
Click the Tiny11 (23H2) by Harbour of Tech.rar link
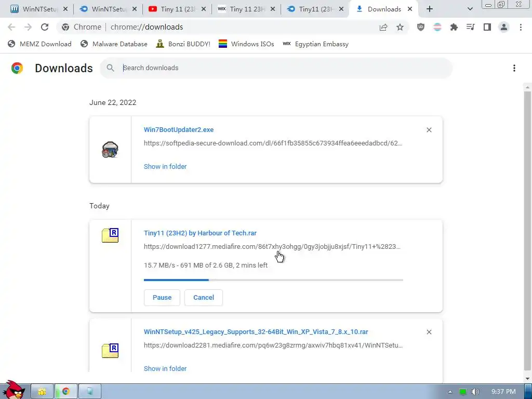pyautogui.click(x=200, y=233)
